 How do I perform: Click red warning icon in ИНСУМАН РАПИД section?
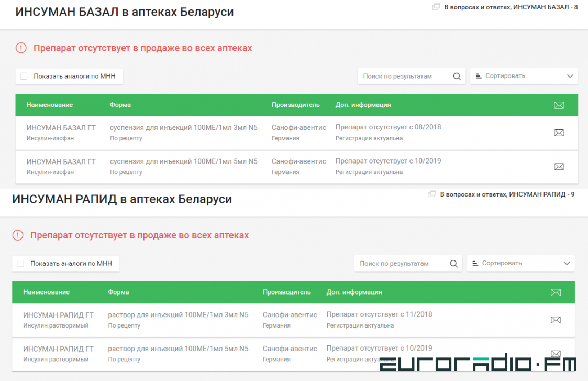(18, 235)
